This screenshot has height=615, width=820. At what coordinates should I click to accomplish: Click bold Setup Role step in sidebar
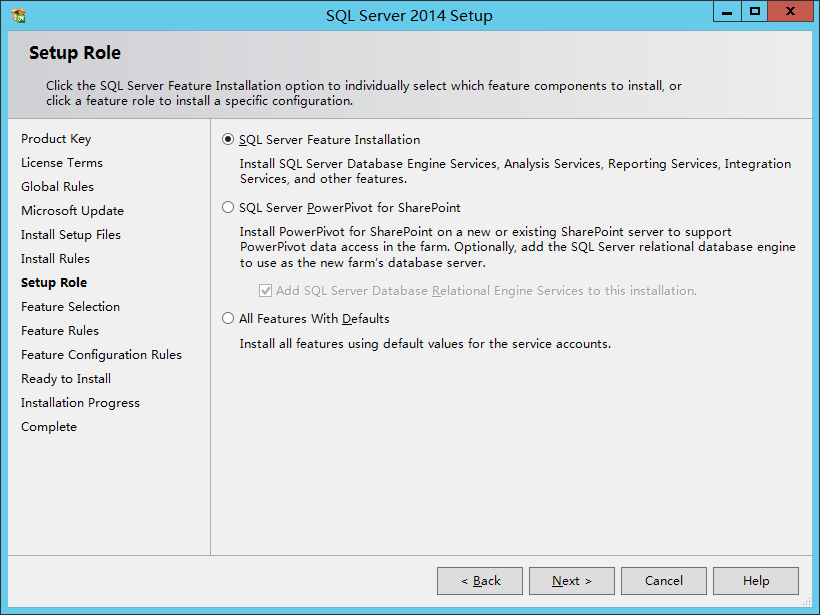pos(54,283)
